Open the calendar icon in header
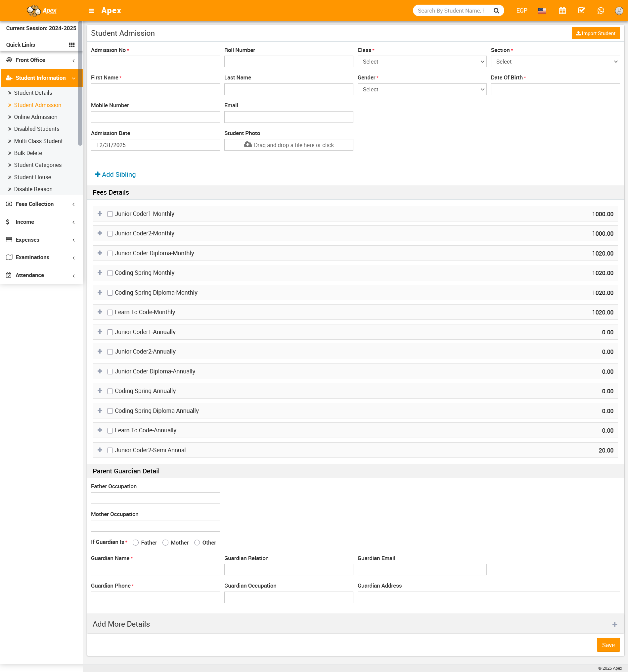Viewport: 628px width, 672px height. (562, 11)
